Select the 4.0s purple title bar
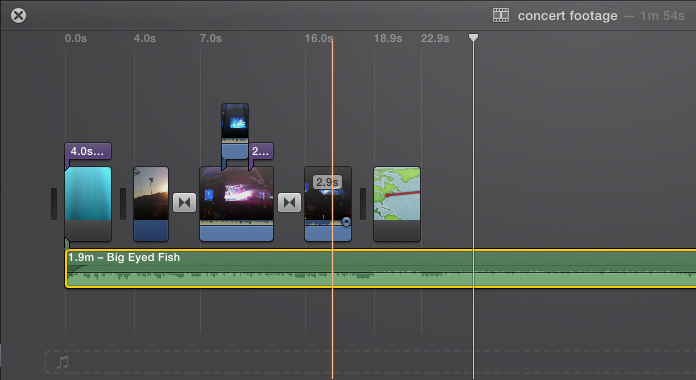The image size is (696, 380). click(88, 151)
